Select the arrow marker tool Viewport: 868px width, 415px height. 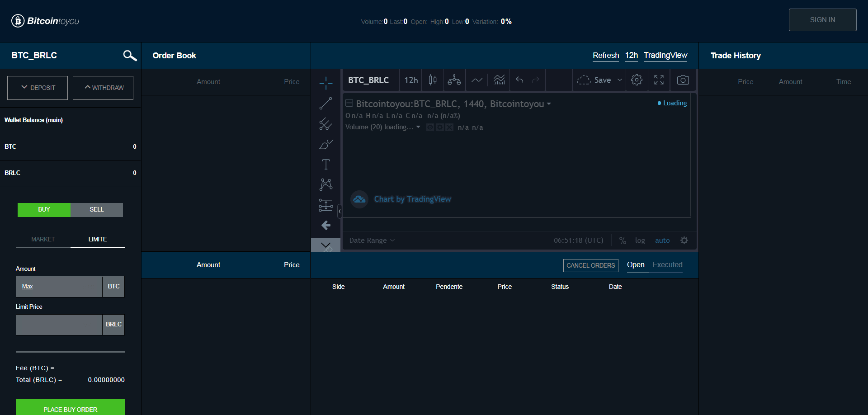pos(325,225)
